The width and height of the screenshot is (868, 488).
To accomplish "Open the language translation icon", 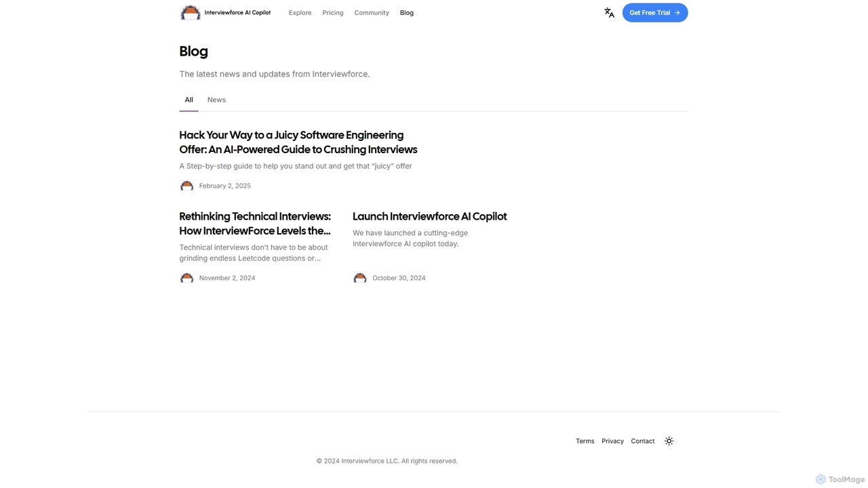I will click(609, 12).
